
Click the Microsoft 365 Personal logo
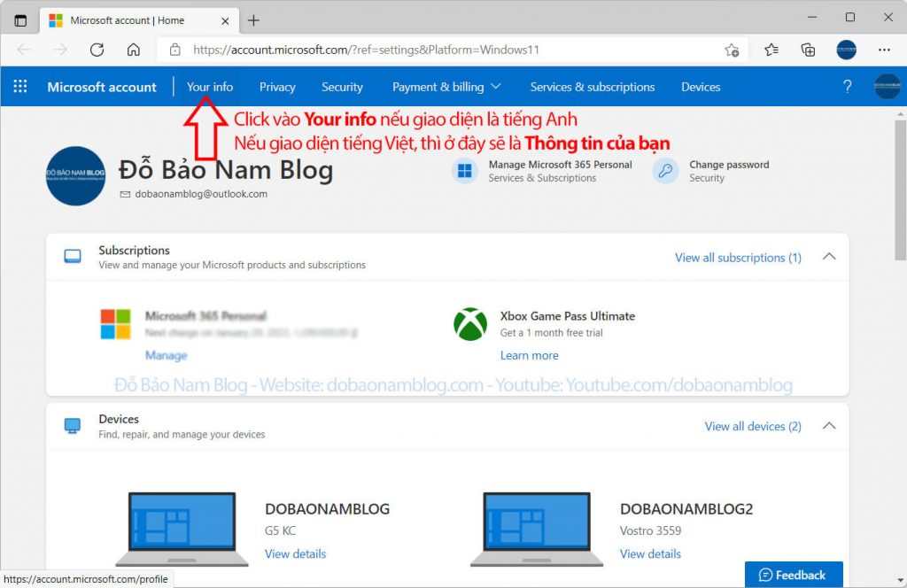(x=116, y=324)
